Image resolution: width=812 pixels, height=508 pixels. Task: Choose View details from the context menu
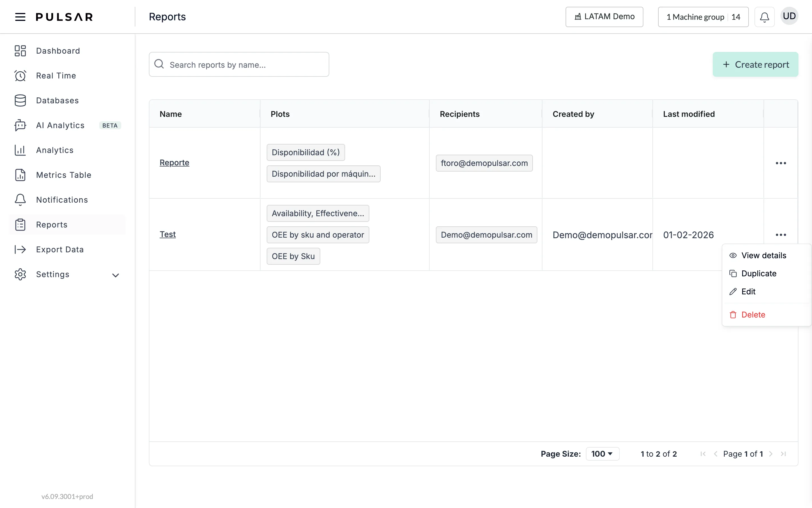(x=766, y=256)
